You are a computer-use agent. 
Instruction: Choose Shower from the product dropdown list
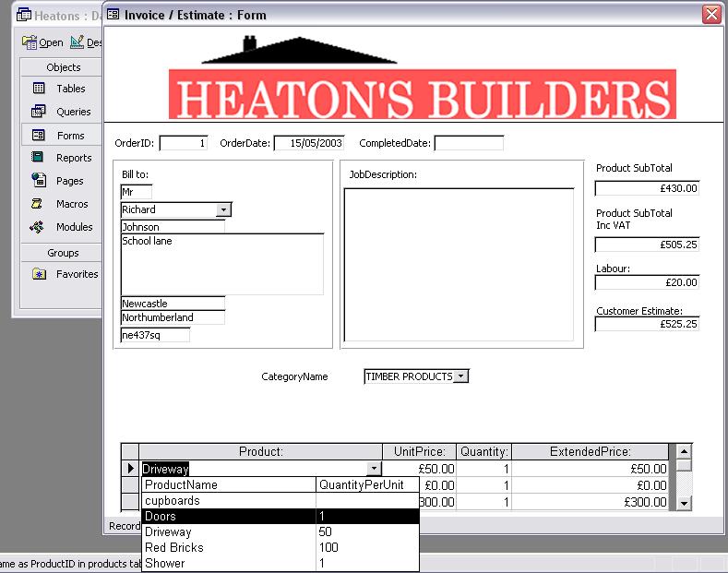click(x=280, y=563)
